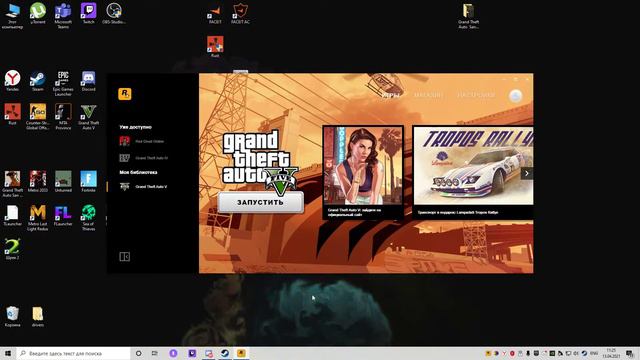This screenshot has height=360, width=640.
Task: Open the TLauncher desktop file icon
Action: (12, 216)
